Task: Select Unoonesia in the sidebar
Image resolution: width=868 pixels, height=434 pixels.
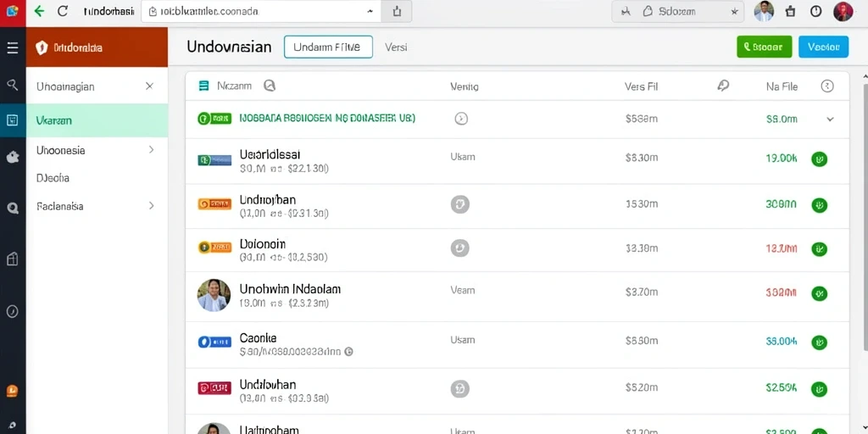Action: (x=97, y=150)
